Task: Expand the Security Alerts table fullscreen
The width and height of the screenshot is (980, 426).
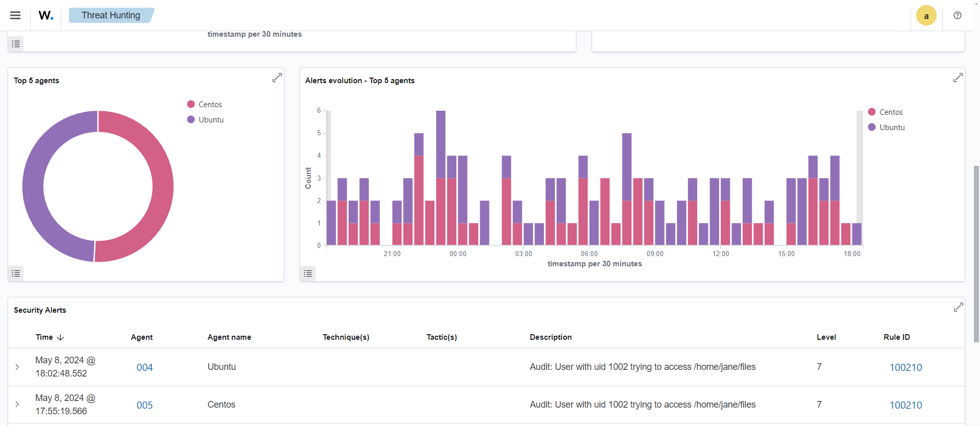Action: pyautogui.click(x=958, y=307)
